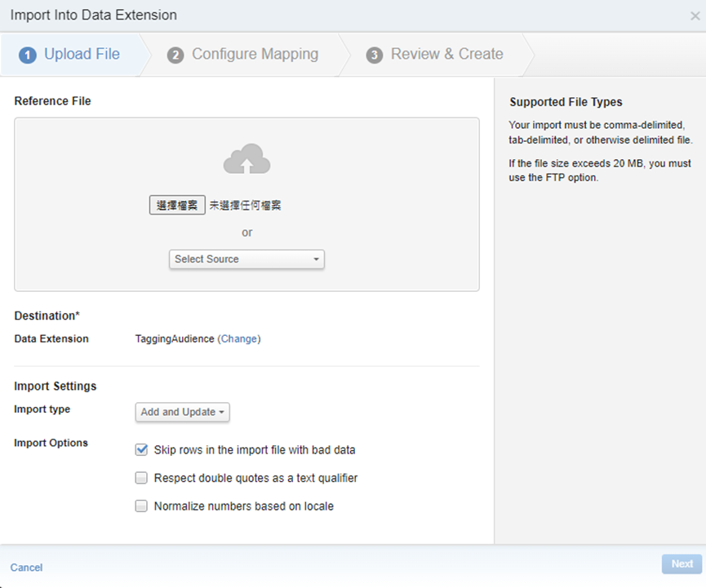Click the Import Settings heading
Image resolution: width=706 pixels, height=588 pixels.
pos(56,386)
